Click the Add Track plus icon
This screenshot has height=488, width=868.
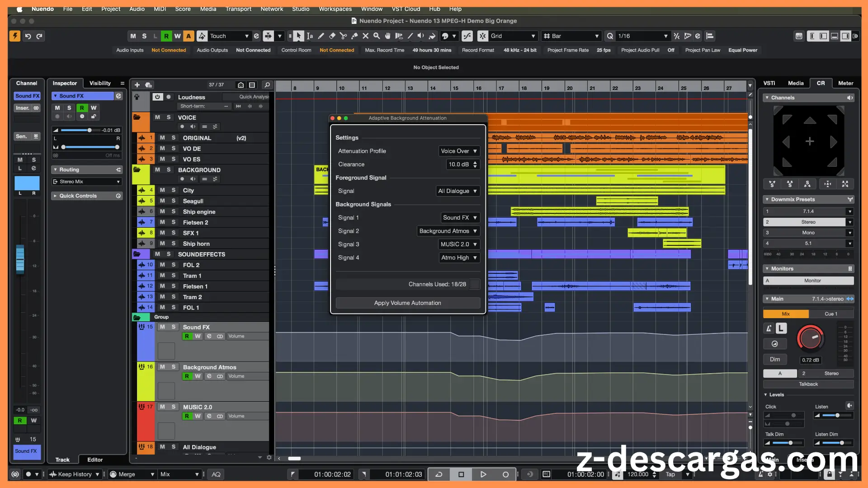(x=137, y=85)
